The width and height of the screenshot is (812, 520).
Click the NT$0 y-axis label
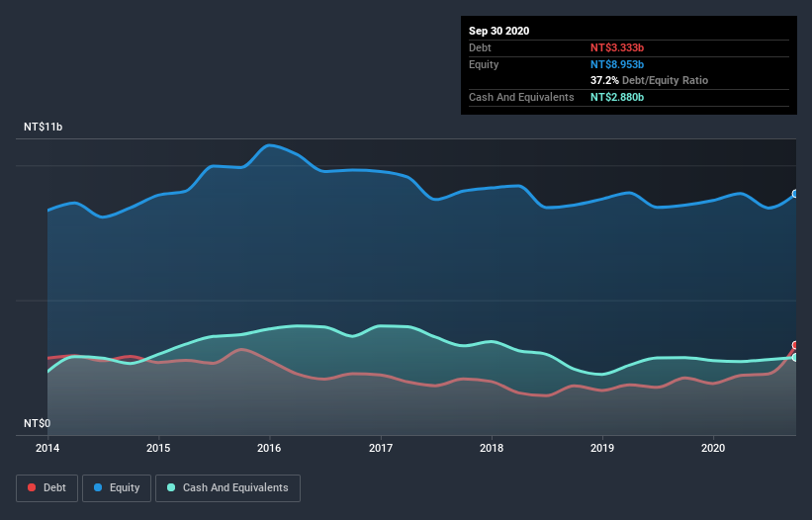coord(38,423)
